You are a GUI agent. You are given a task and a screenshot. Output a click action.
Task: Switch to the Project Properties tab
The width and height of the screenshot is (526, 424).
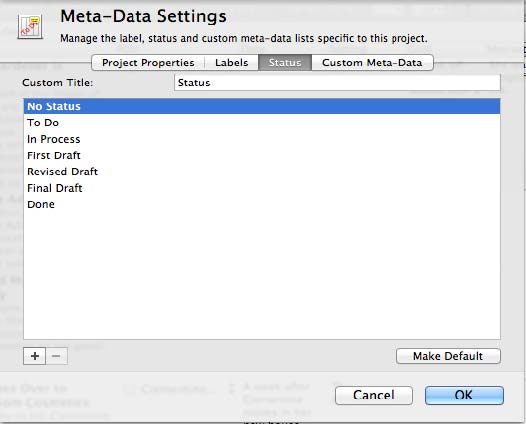pyautogui.click(x=148, y=63)
